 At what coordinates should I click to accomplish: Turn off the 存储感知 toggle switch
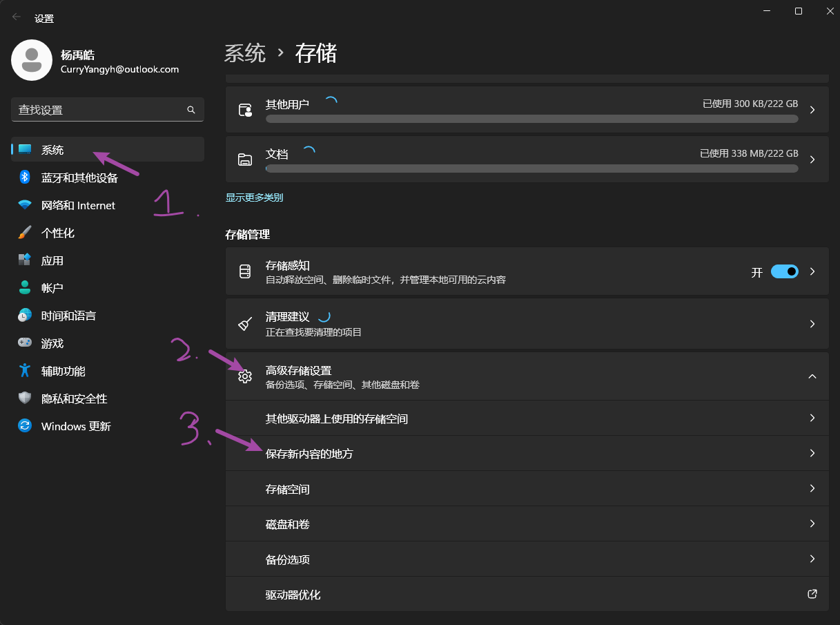coord(784,271)
